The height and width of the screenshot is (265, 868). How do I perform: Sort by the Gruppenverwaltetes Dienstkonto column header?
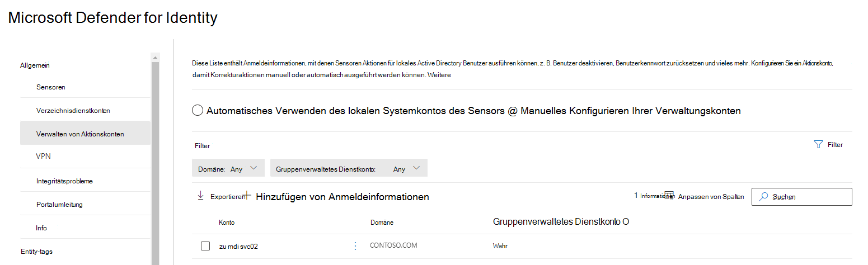click(x=561, y=221)
